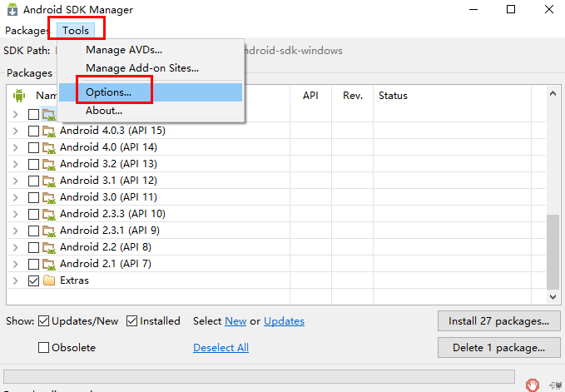This screenshot has height=392, width=565.
Task: Check the Android 2.2 (API 8) checkbox
Action: [x=33, y=247]
